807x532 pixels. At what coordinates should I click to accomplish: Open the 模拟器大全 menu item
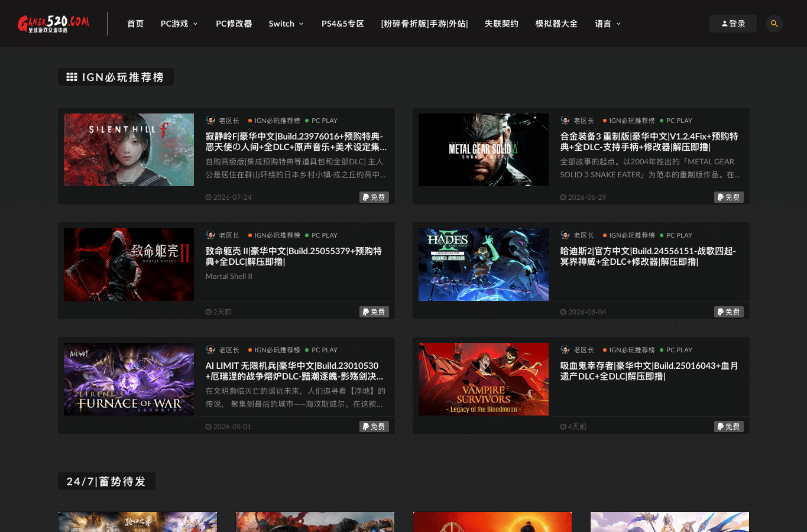556,24
